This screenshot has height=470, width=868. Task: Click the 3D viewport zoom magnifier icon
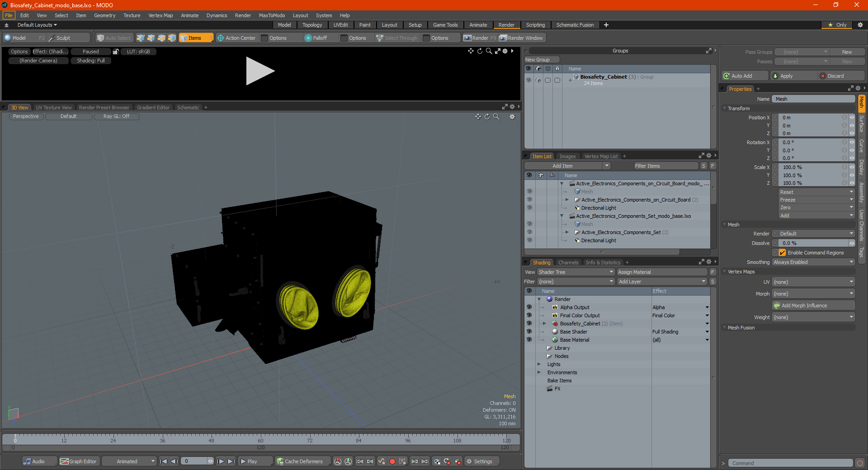(x=496, y=117)
